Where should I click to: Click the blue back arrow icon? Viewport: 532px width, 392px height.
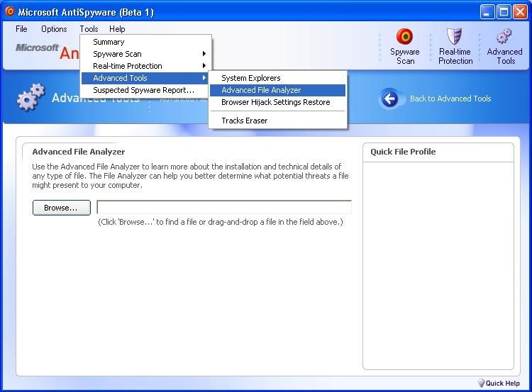[x=389, y=99]
